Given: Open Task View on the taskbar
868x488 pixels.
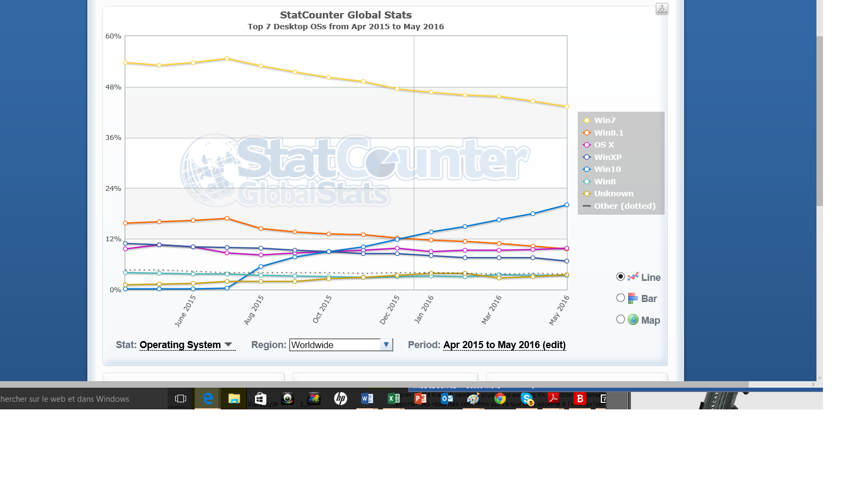Looking at the screenshot, I should pyautogui.click(x=181, y=399).
